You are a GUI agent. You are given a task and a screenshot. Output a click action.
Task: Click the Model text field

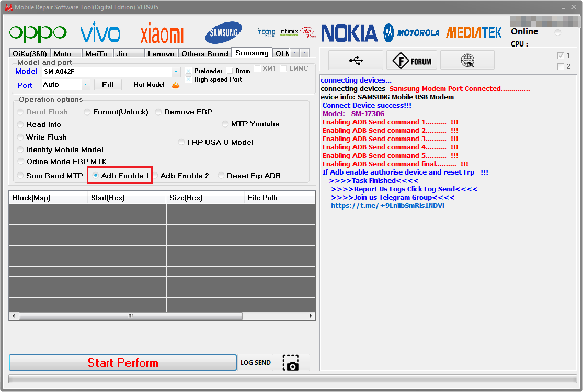107,72
